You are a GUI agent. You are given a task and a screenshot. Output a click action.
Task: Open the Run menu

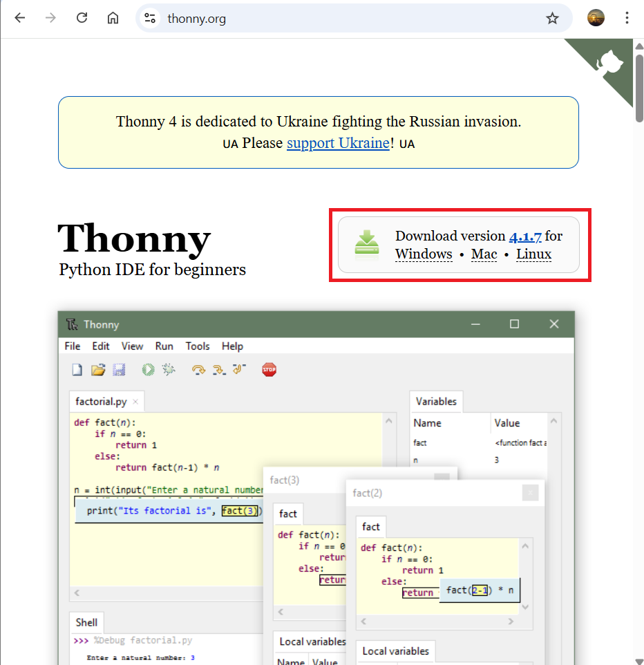pos(164,346)
